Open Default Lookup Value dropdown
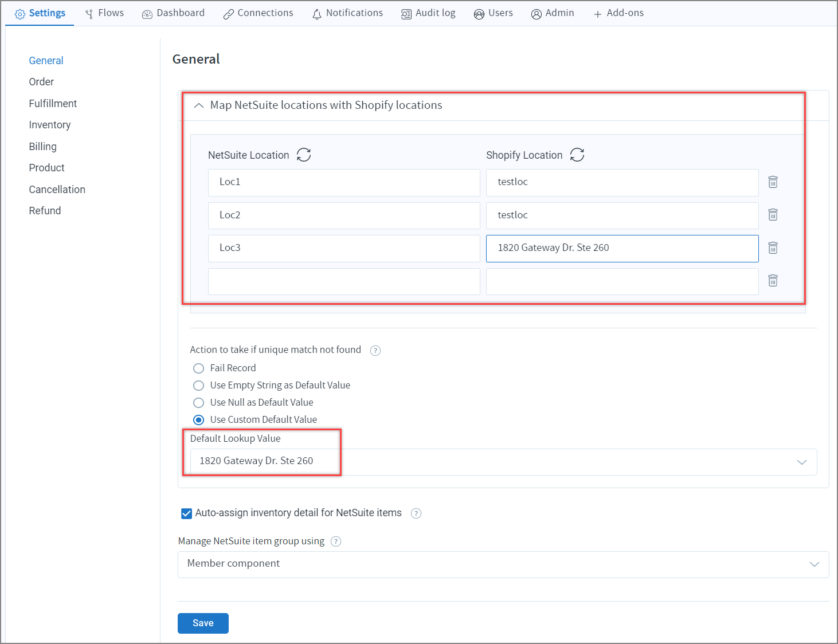Screen dimensions: 838x644 [x=503, y=462]
